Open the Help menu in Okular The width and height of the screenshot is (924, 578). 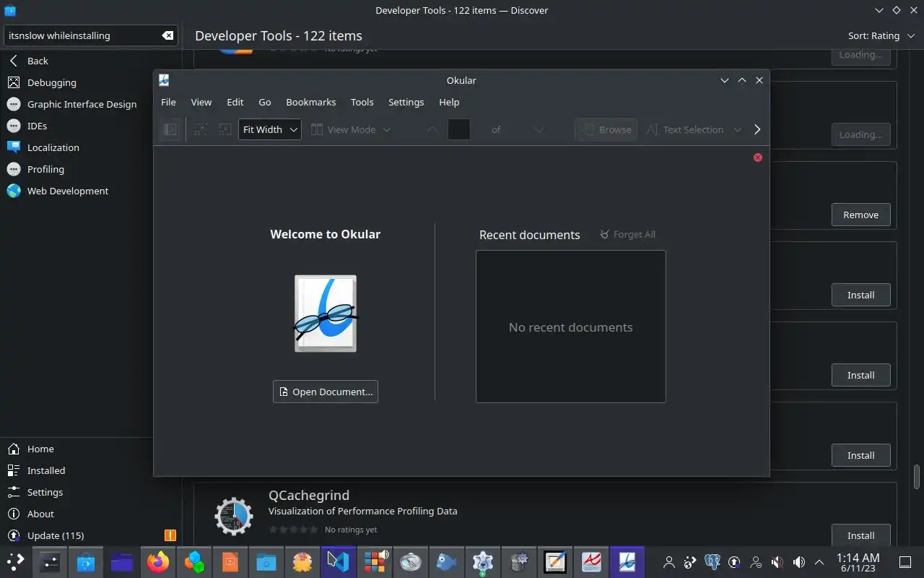tap(449, 102)
